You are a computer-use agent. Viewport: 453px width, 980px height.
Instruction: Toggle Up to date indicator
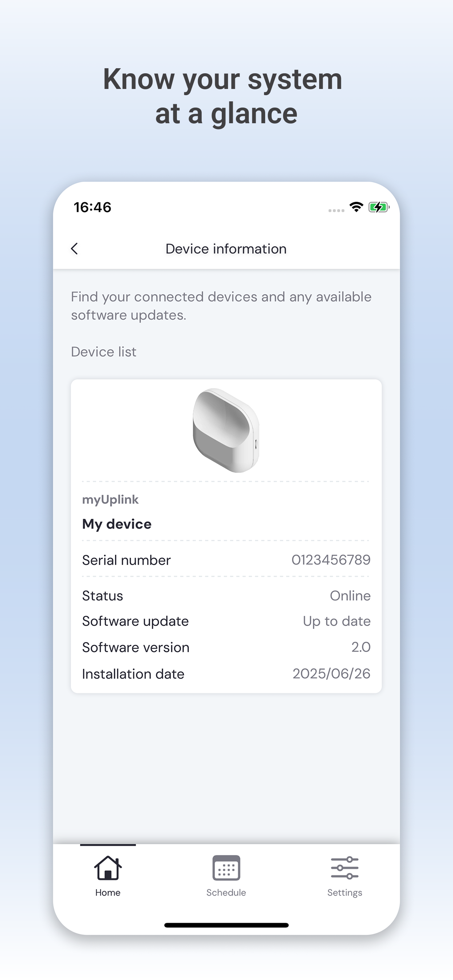point(336,621)
